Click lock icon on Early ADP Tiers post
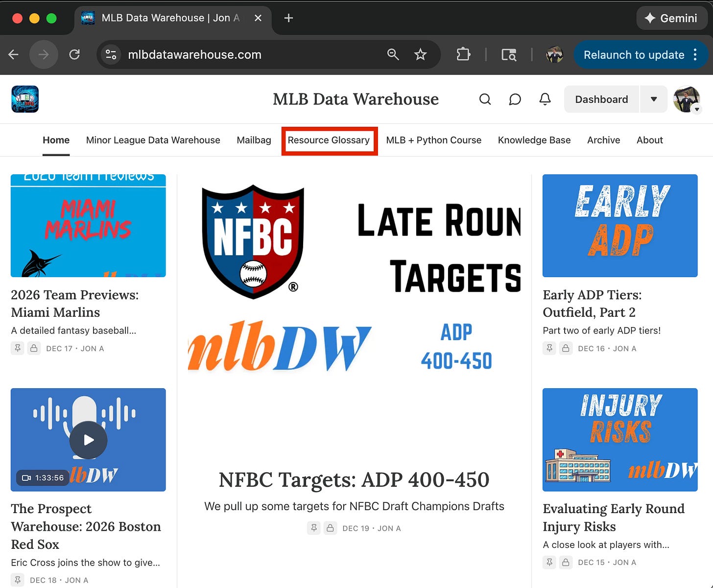Image resolution: width=713 pixels, height=588 pixels. 566,348
